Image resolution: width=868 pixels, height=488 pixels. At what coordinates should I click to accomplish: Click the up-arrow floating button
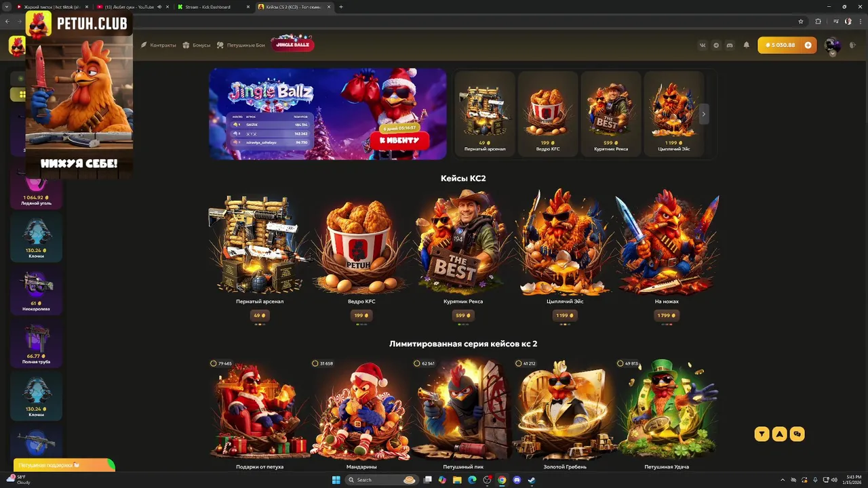coord(780,434)
